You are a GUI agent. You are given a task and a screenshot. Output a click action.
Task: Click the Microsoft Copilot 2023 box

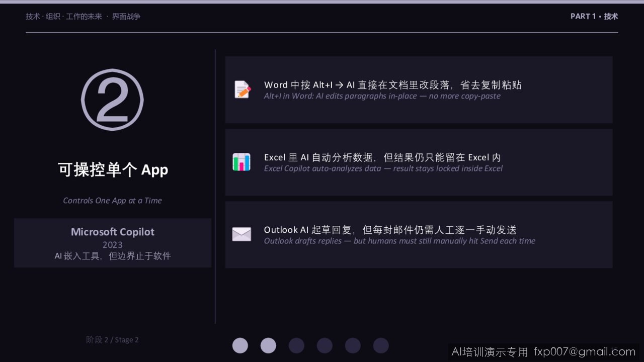113,243
